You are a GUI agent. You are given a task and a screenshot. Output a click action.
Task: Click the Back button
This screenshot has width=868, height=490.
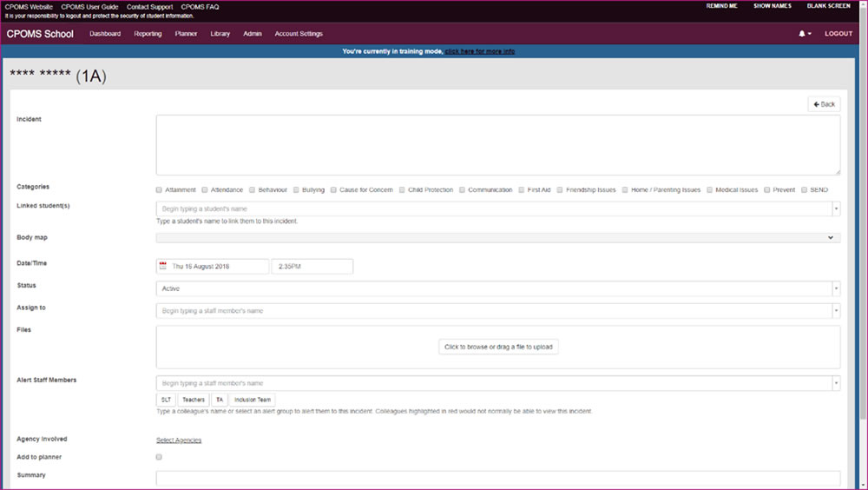coord(824,104)
